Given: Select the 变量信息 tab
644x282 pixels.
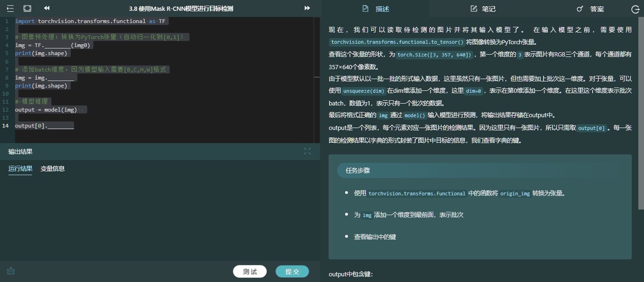Looking at the screenshot, I should (x=52, y=169).
